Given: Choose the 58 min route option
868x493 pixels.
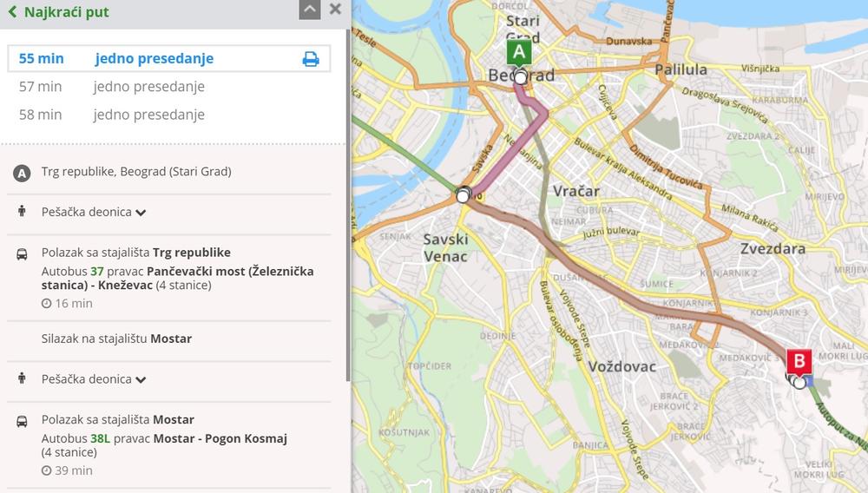Looking at the screenshot, I should [x=169, y=115].
